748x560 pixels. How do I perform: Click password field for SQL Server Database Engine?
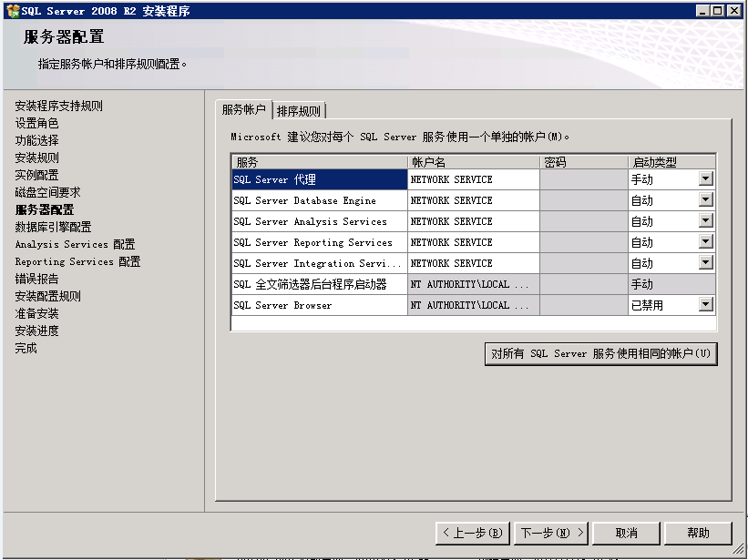click(583, 200)
